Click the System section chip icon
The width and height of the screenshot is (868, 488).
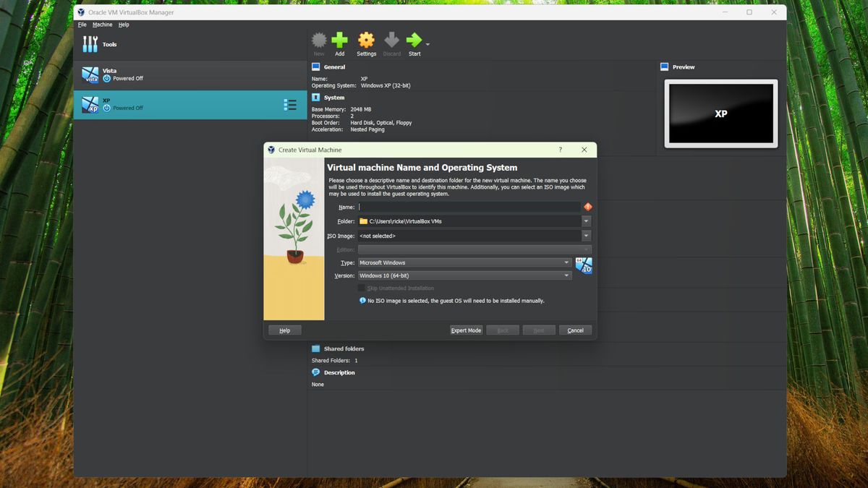point(315,97)
